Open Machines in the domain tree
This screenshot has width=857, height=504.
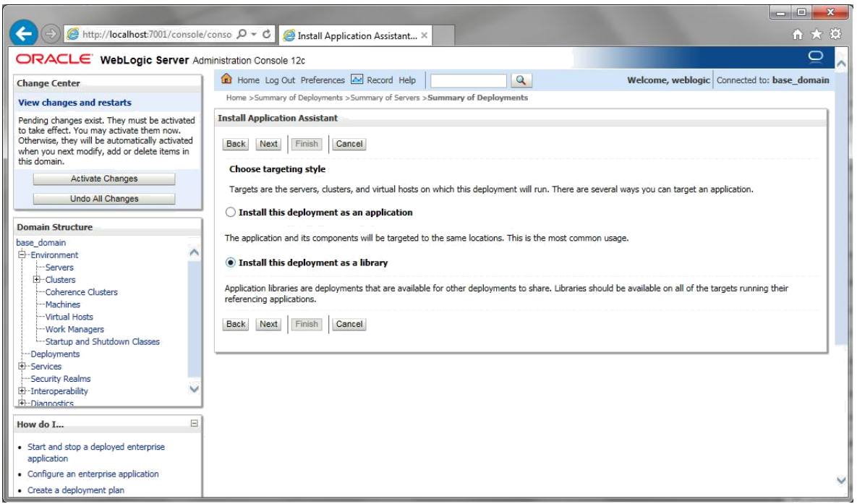pyautogui.click(x=62, y=304)
